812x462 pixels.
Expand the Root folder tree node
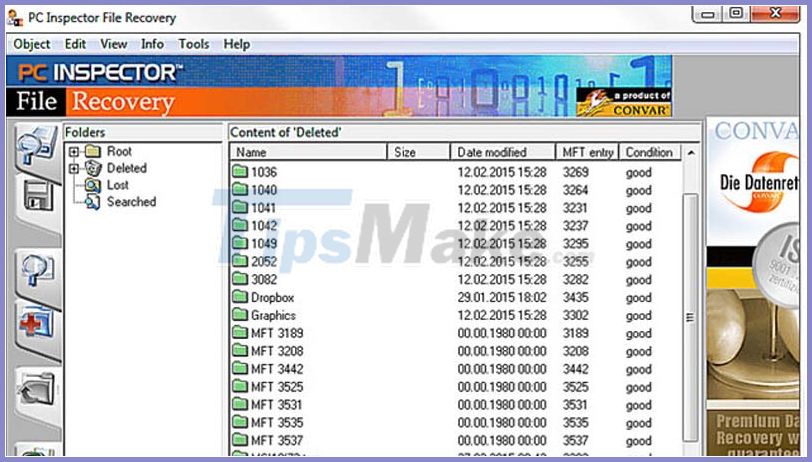74,152
